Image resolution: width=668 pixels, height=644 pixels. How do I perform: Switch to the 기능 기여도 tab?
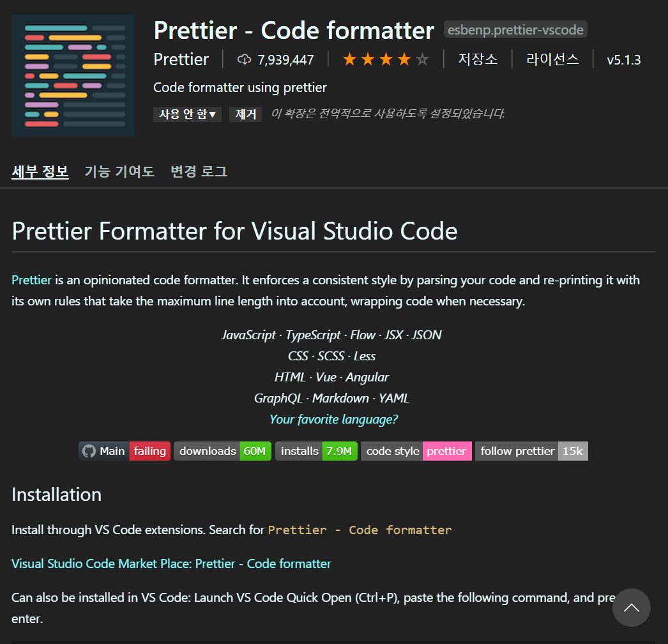click(x=119, y=172)
